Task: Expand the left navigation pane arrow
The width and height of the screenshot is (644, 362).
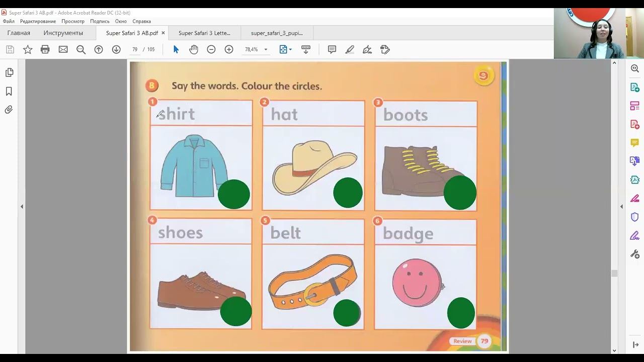Action: click(x=22, y=207)
